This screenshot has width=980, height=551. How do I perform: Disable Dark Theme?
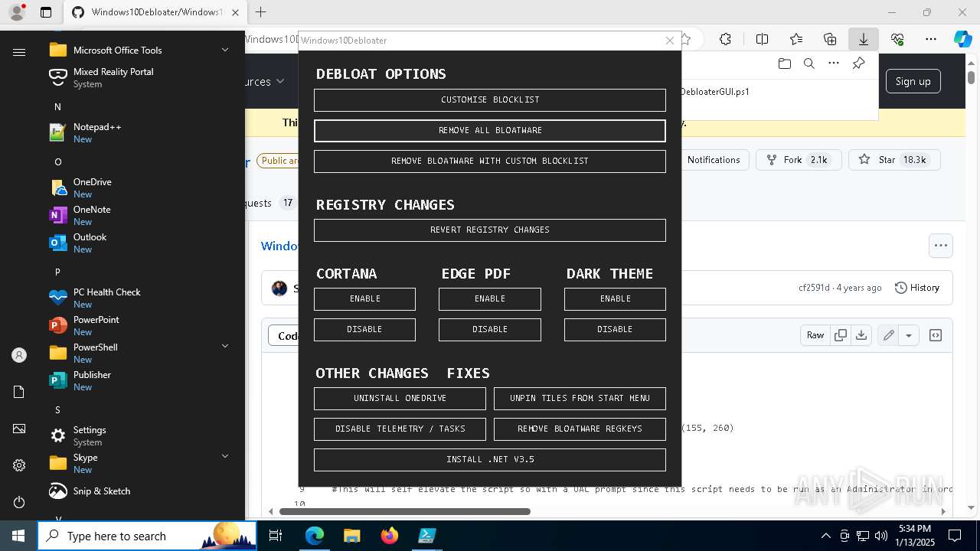[615, 330]
